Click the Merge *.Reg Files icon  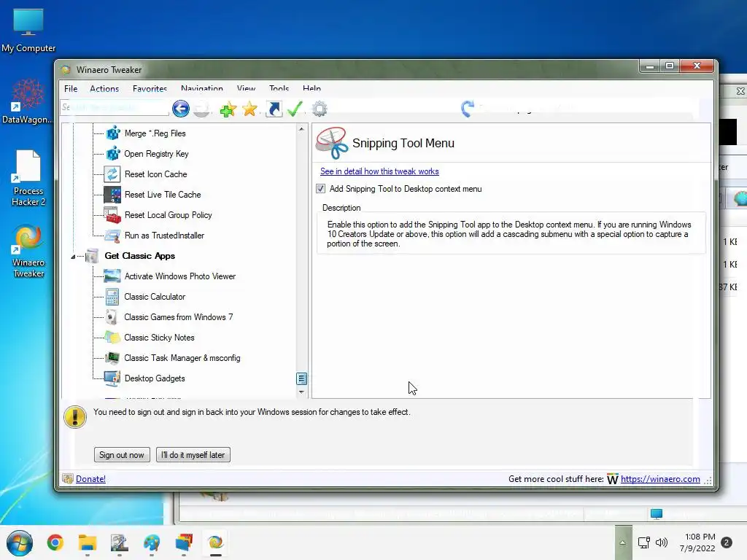click(x=113, y=133)
